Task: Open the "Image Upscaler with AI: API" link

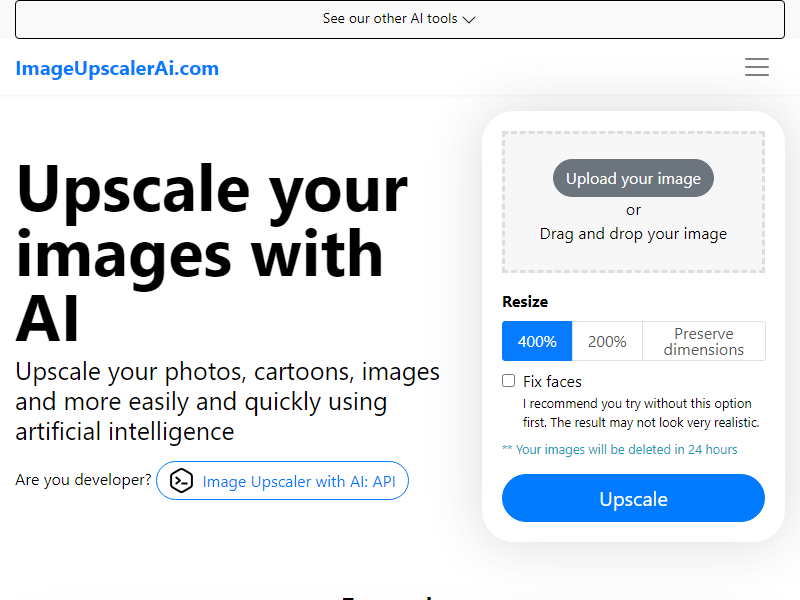Action: (298, 481)
